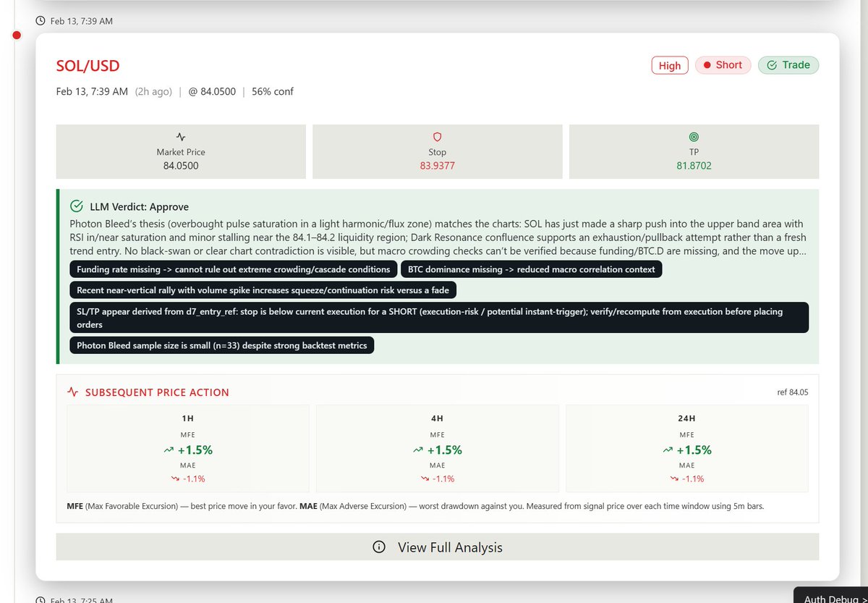868x603 pixels.
Task: Click the shield icon above Stop
Action: pyautogui.click(x=437, y=136)
